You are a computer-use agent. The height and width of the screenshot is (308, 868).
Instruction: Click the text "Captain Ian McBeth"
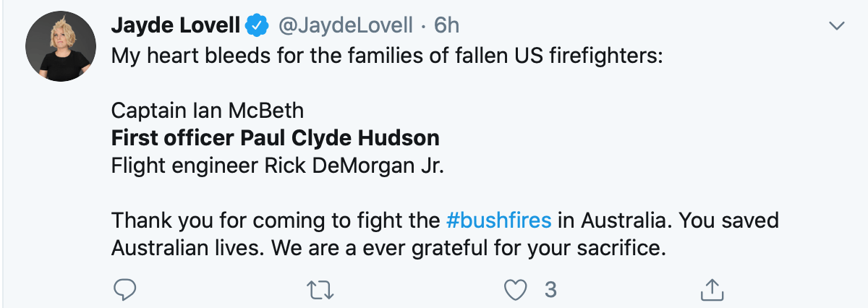tap(207, 111)
